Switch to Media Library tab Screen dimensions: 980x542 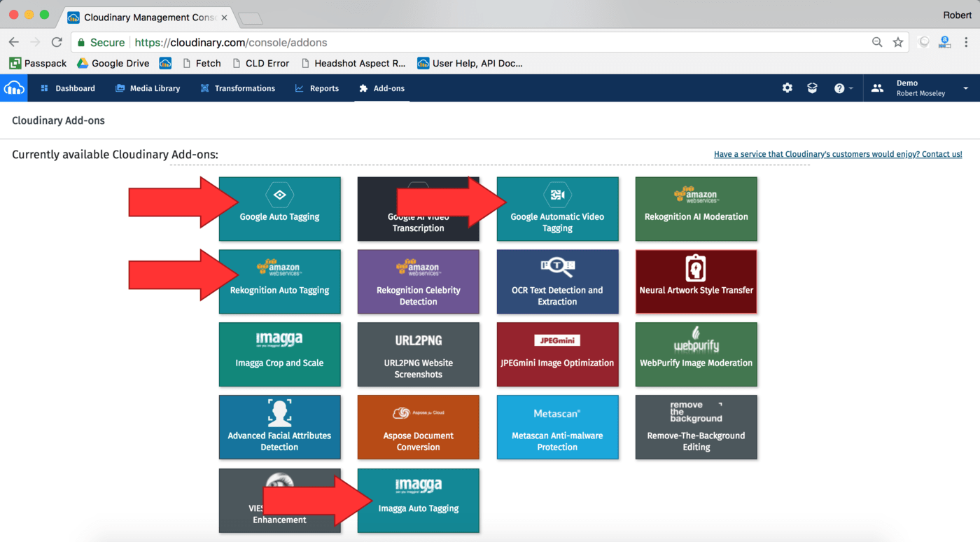(148, 88)
